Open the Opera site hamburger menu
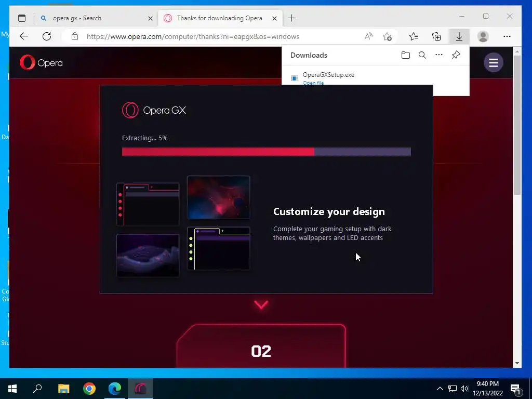 point(493,62)
